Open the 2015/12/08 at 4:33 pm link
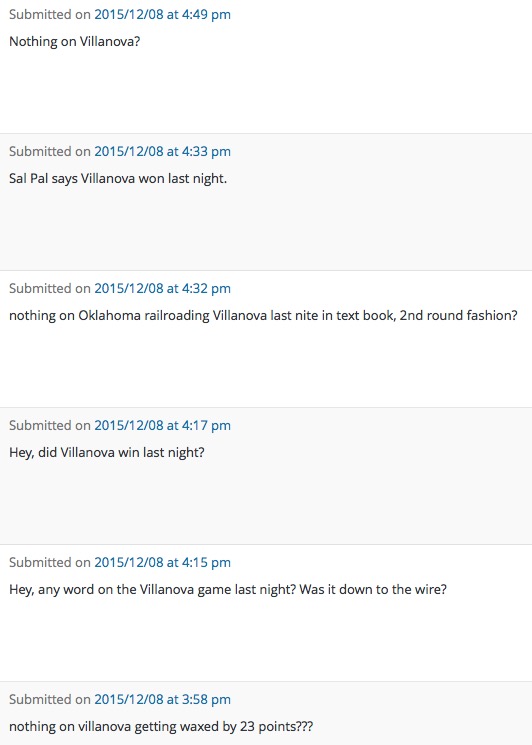Screen dimensions: 532x745 tap(162, 152)
